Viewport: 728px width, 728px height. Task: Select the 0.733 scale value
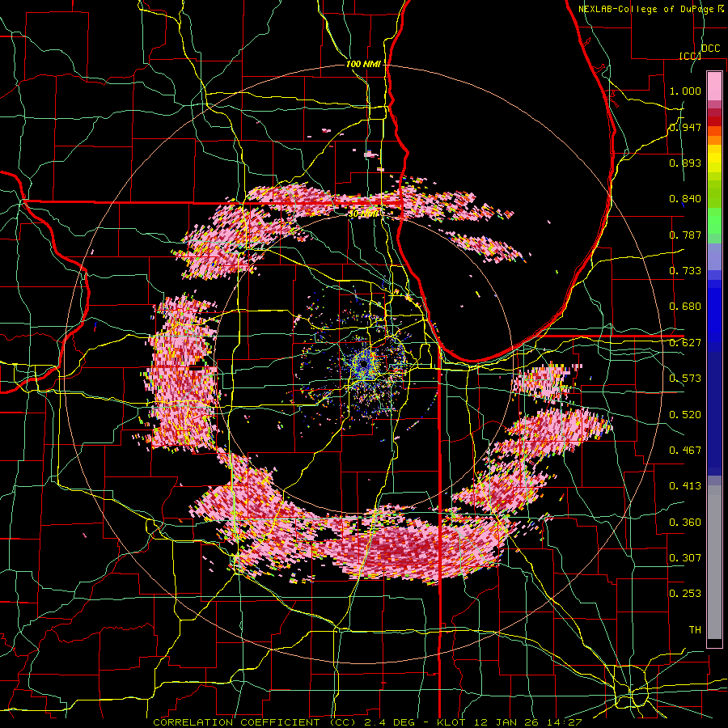685,271
